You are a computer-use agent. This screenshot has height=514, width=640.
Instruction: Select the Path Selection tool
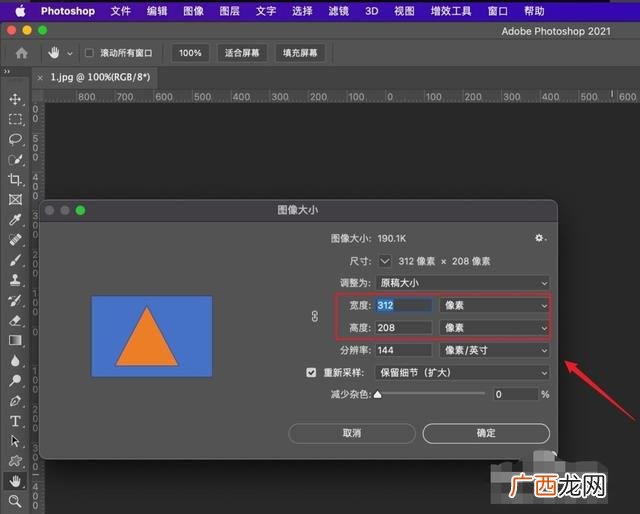click(x=16, y=441)
